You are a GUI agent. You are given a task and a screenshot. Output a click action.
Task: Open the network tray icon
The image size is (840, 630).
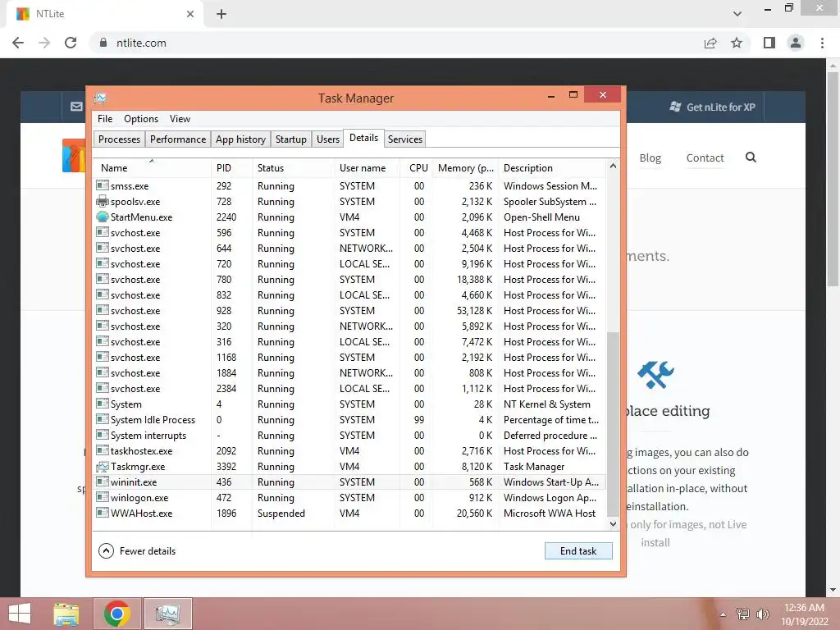(743, 614)
